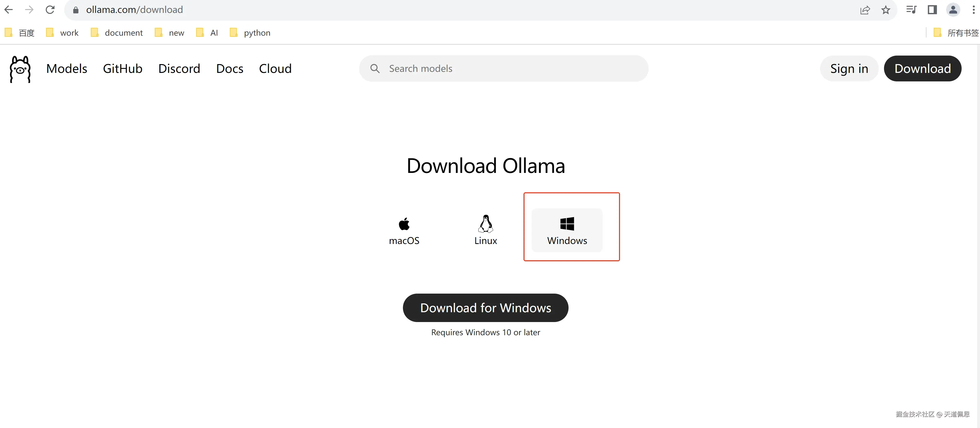The height and width of the screenshot is (428, 980).
Task: Click the Sign in button
Action: point(849,69)
